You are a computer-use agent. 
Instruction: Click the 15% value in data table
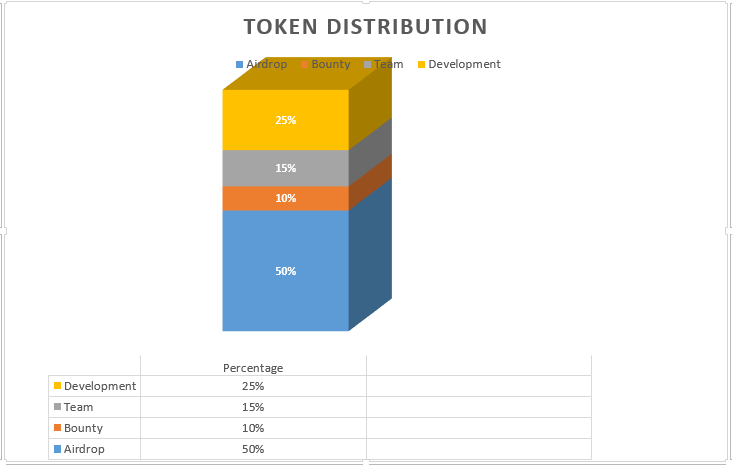253,407
